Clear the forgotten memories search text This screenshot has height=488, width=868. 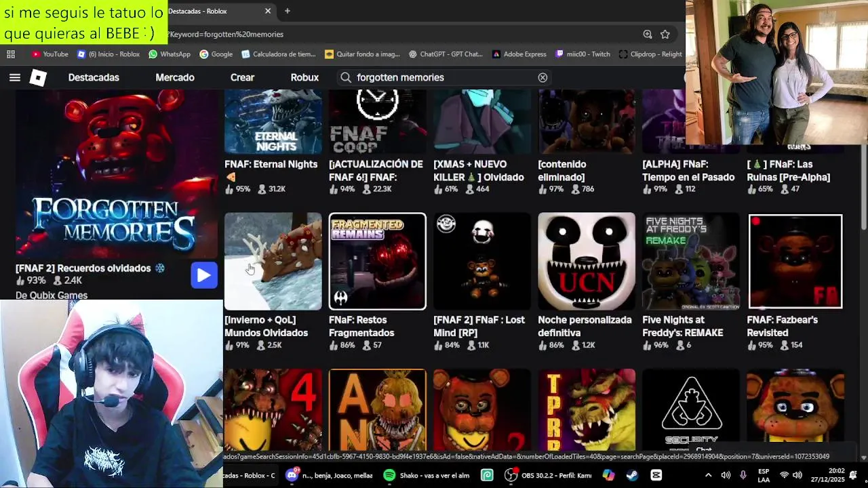point(542,77)
